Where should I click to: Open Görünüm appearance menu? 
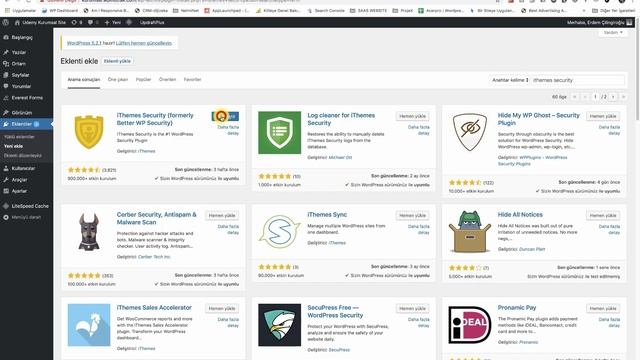(22, 113)
